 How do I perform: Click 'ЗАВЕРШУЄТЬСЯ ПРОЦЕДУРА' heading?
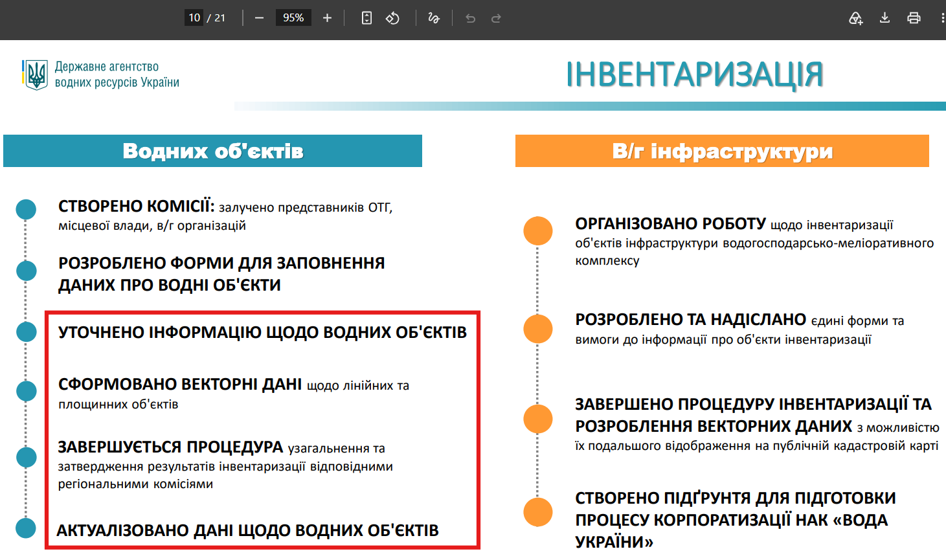coord(170,447)
